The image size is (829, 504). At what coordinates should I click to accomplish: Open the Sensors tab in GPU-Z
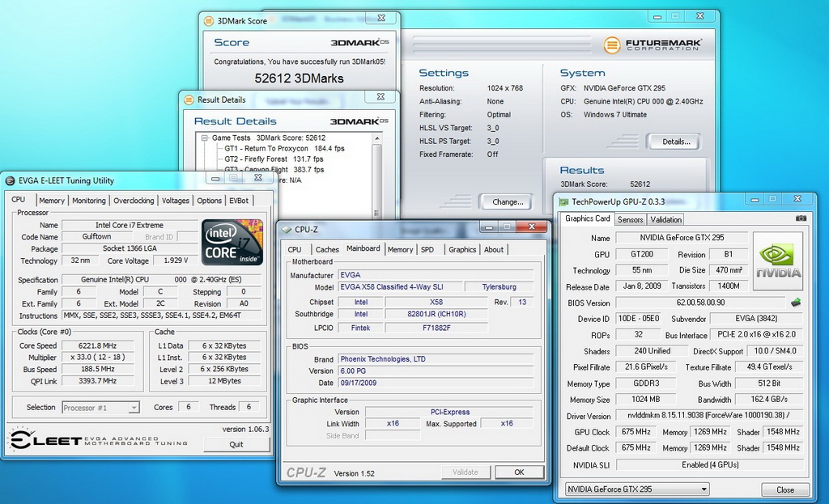click(630, 219)
